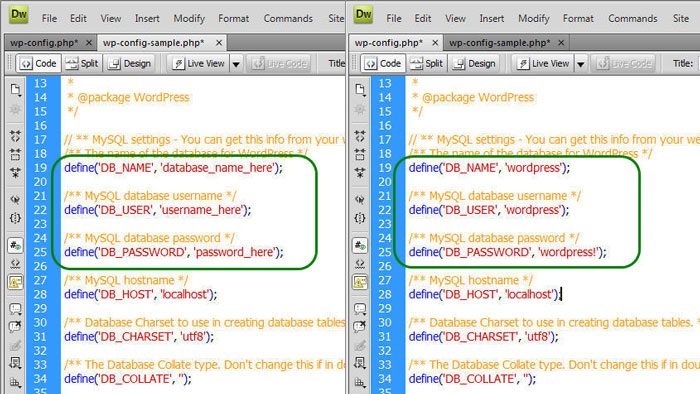Expand Live View options arrow in left window
Image resolution: width=700 pixels, height=394 pixels.
[x=236, y=64]
